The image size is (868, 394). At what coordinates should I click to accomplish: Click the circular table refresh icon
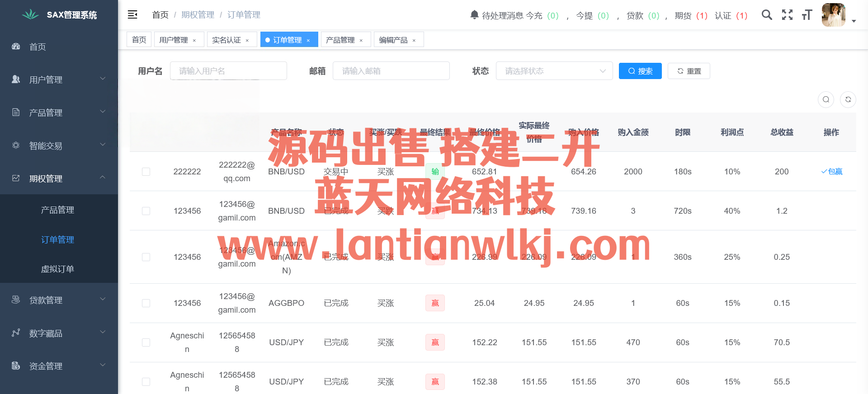[848, 99]
